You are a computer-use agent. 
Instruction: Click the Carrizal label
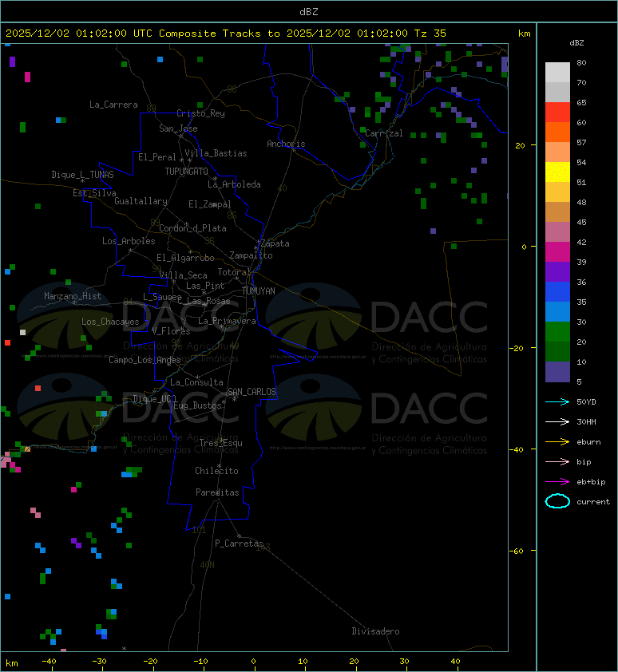pyautogui.click(x=384, y=133)
